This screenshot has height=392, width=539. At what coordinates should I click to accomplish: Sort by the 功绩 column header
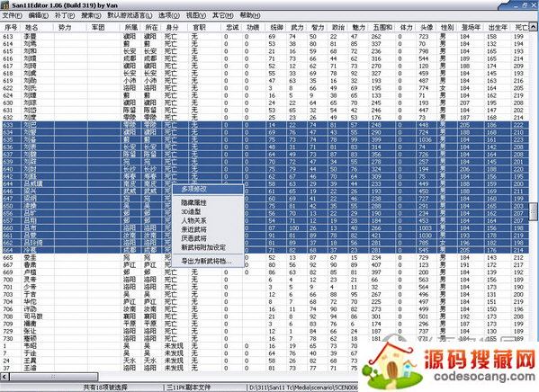click(252, 27)
